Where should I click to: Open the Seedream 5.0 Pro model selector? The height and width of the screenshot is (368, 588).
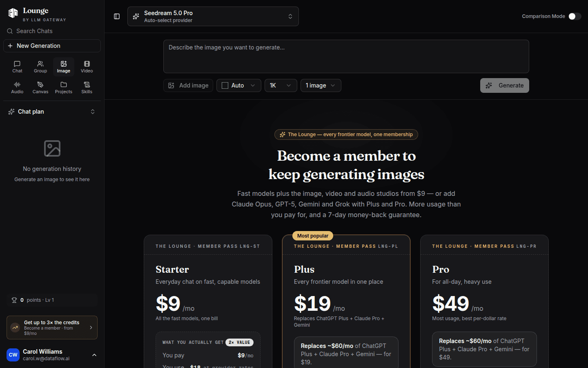(213, 16)
